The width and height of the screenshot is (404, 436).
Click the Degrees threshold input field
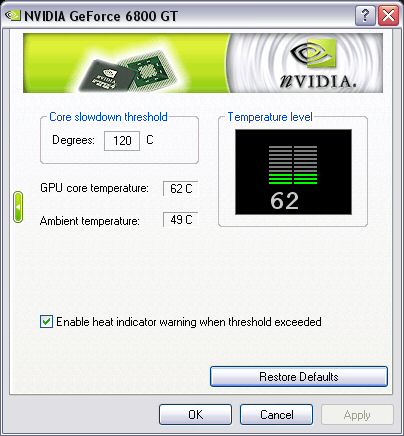point(122,141)
